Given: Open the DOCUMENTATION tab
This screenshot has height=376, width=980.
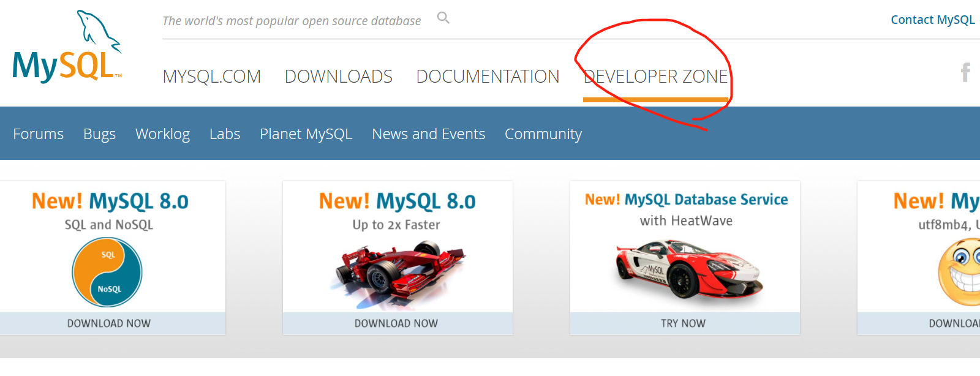Looking at the screenshot, I should click(x=488, y=77).
